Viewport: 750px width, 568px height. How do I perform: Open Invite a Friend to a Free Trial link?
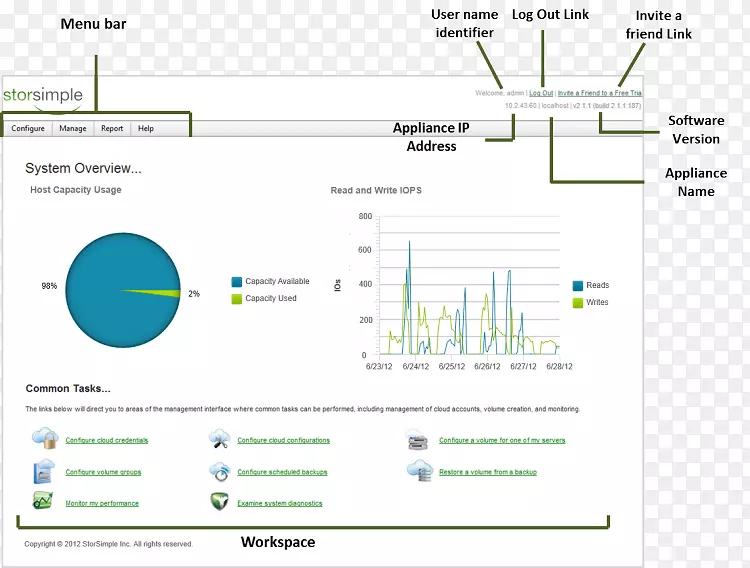point(599,93)
